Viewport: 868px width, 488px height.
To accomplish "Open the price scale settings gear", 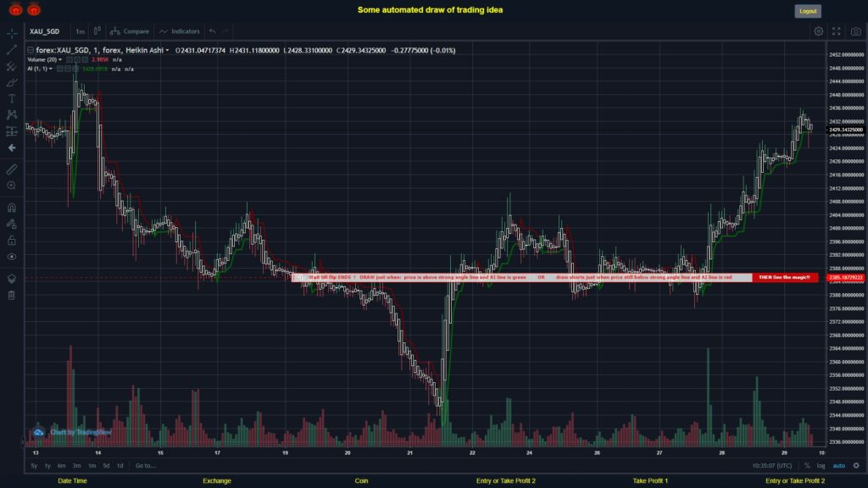I will [856, 466].
